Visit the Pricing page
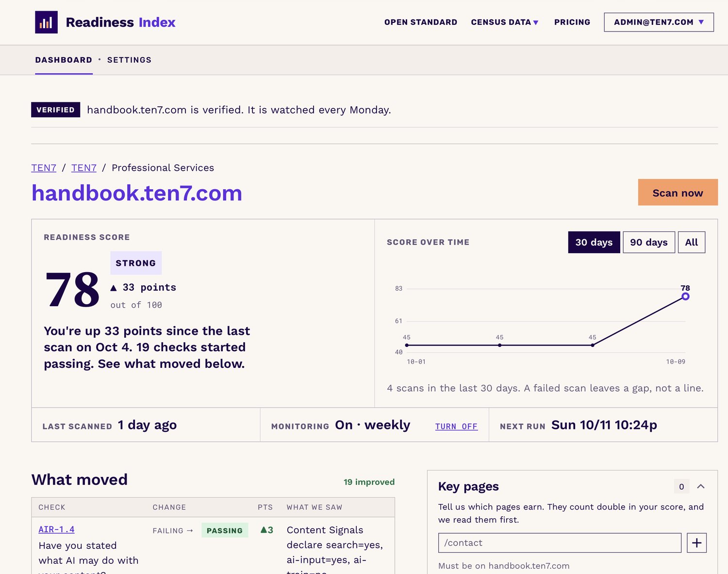 [572, 22]
